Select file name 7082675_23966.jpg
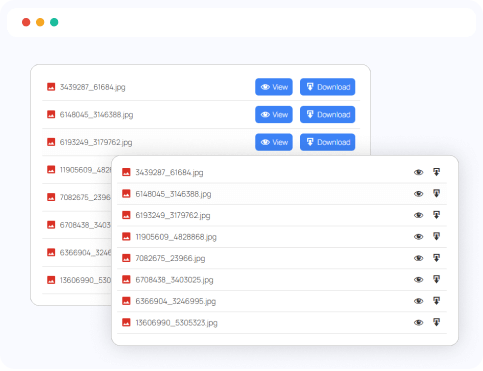This screenshot has height=371, width=483. click(170, 258)
